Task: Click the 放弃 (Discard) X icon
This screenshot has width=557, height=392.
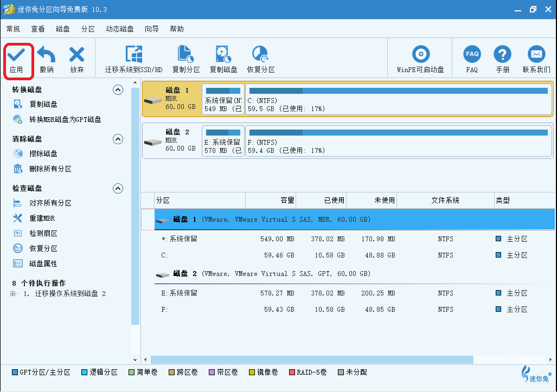Action: point(76,55)
